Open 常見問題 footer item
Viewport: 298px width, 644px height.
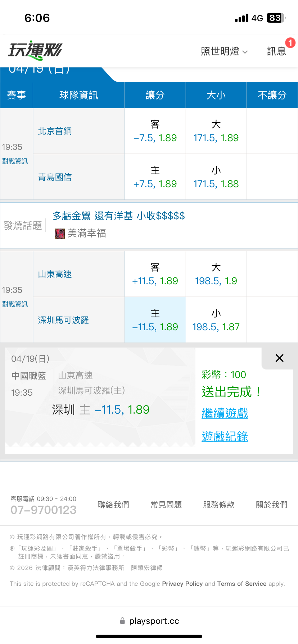[x=166, y=505]
